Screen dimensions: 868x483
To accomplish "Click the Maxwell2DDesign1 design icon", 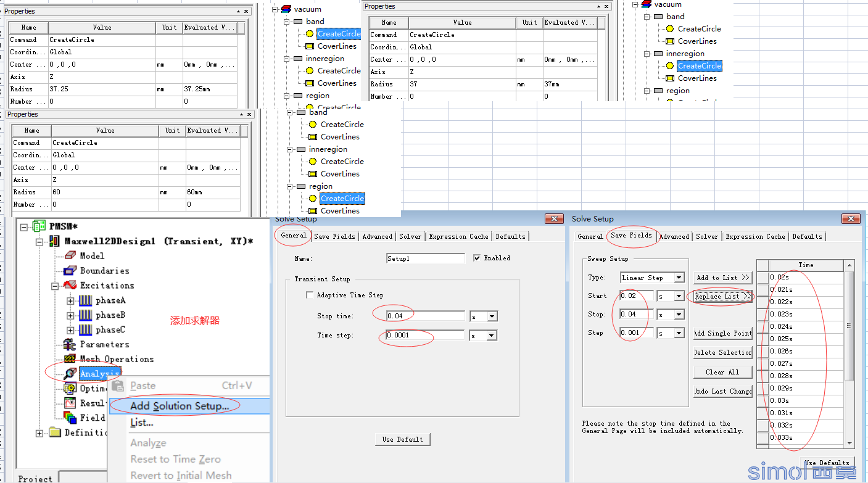I will [55, 241].
